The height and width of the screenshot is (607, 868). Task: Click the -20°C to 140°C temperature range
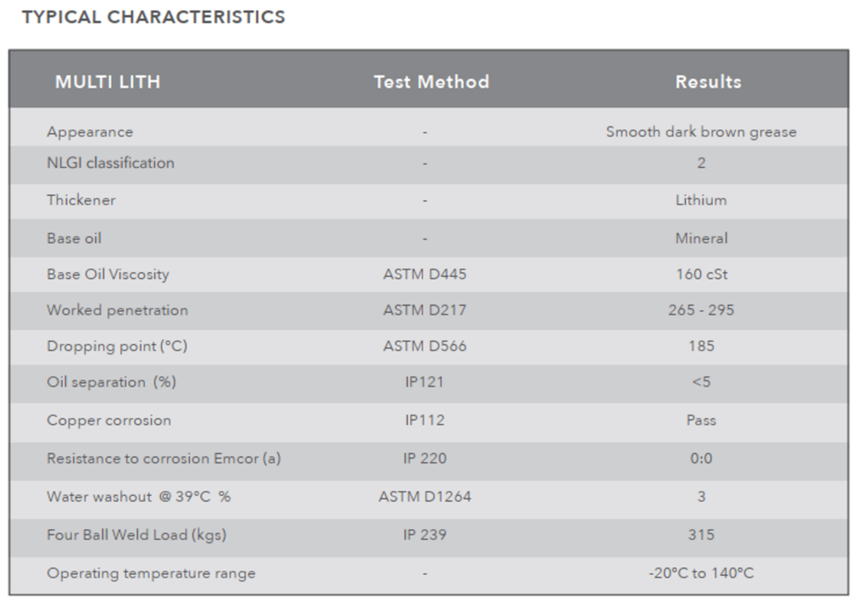[701, 573]
